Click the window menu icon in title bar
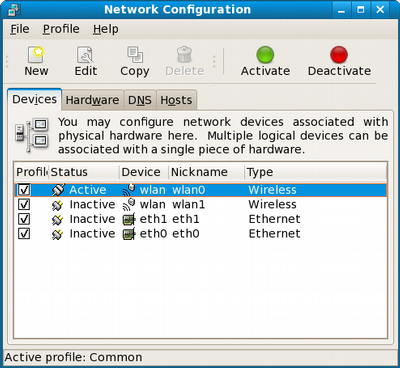Screen dimensions: 400x368 click(14, 9)
